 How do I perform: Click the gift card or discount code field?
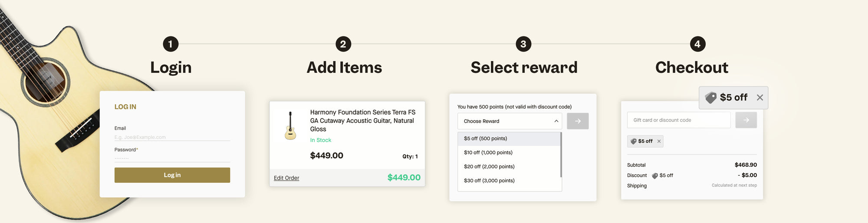point(678,120)
